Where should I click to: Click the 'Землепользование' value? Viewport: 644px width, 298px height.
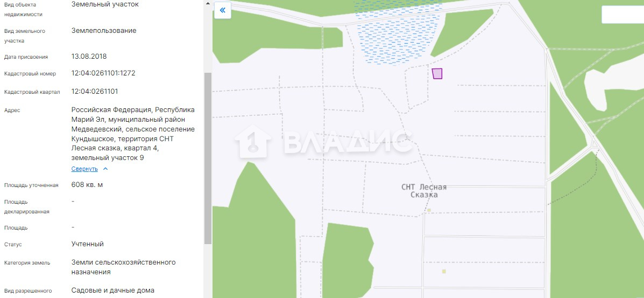(x=104, y=31)
